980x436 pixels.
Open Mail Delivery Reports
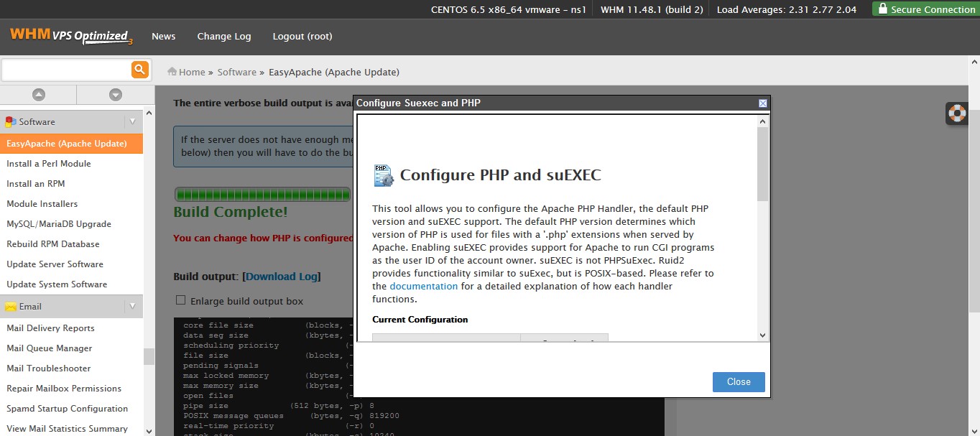pyautogui.click(x=50, y=328)
